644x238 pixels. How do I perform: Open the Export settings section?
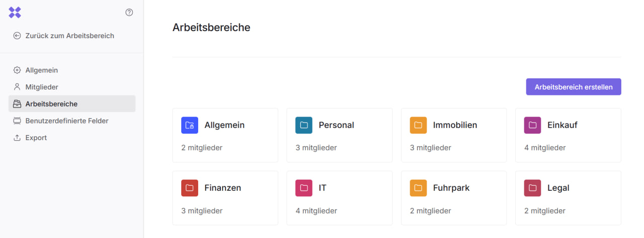(36, 138)
